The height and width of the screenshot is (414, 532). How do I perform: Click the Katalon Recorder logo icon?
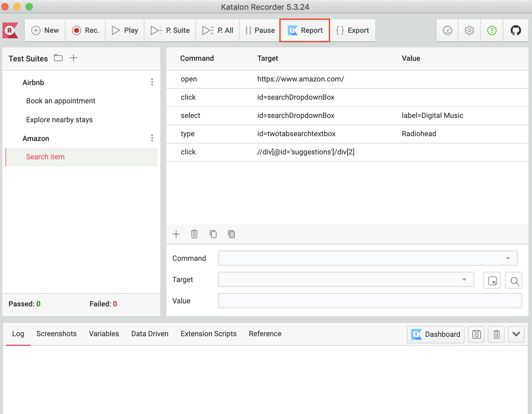coord(10,30)
